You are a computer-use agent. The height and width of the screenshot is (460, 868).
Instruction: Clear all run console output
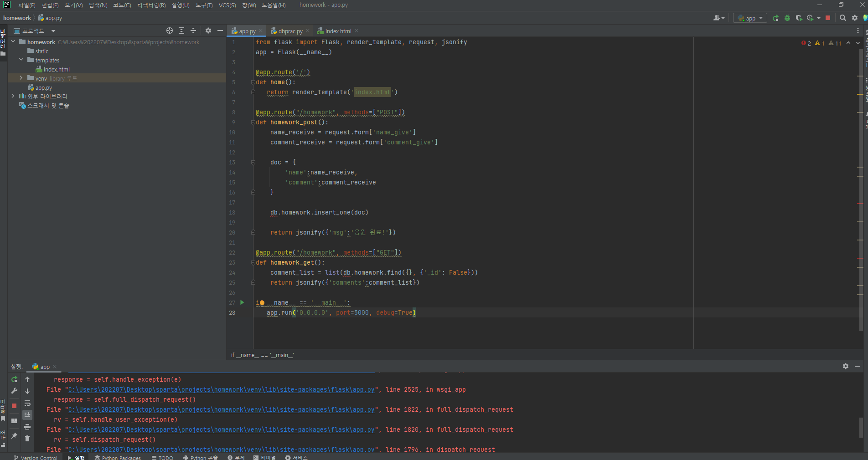coord(27,438)
